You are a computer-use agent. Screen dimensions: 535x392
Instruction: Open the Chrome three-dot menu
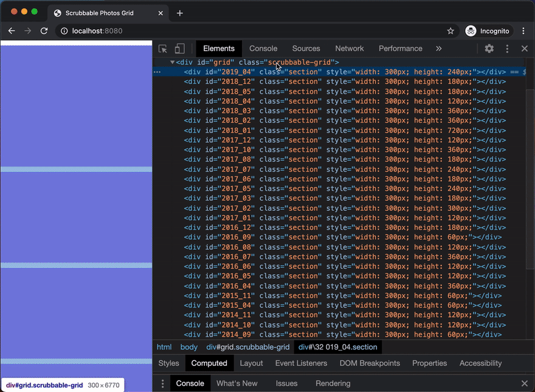[x=523, y=31]
